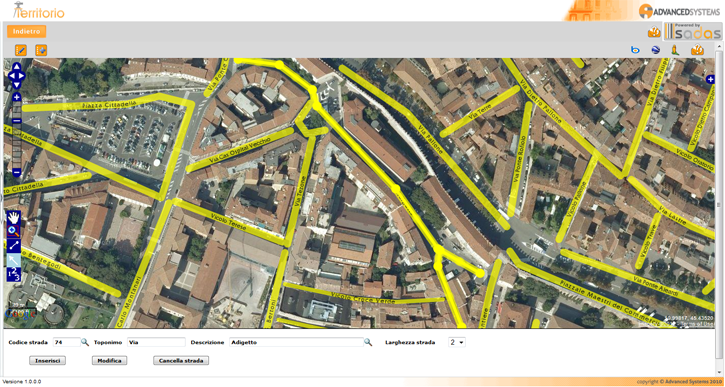Search by Codice strada magnifier icon
The width and height of the screenshot is (725, 387).
click(85, 342)
